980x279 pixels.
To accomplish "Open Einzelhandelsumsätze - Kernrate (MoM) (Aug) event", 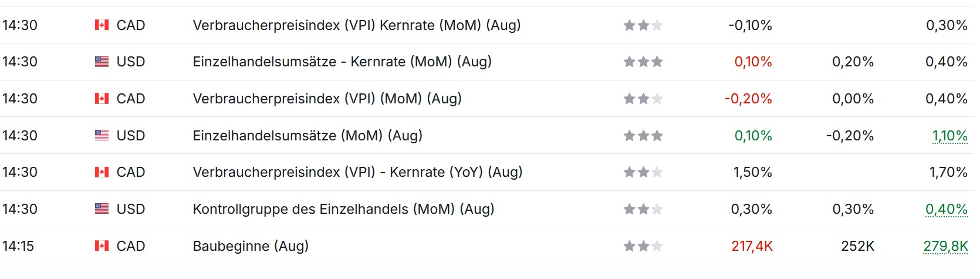I will 342,62.
